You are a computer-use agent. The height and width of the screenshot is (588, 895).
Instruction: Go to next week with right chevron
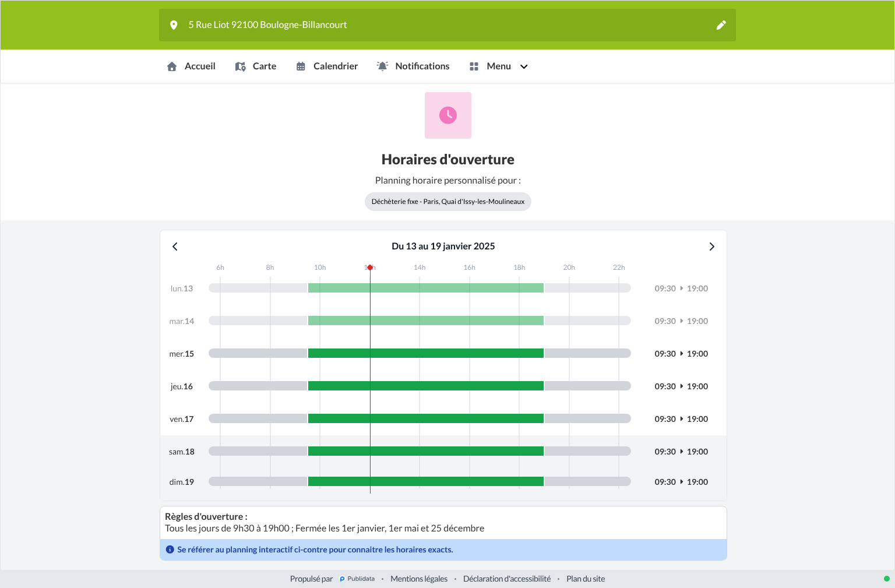(x=711, y=247)
